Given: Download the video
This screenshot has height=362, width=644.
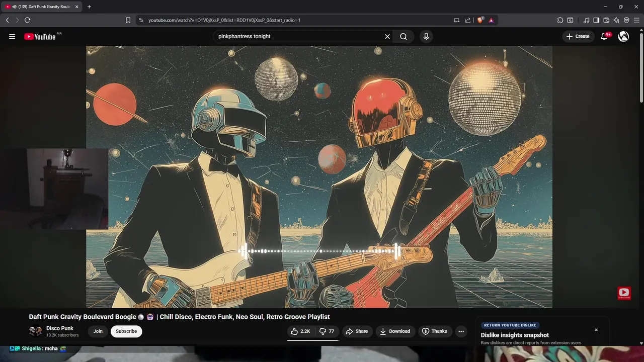Looking at the screenshot, I should (395, 331).
